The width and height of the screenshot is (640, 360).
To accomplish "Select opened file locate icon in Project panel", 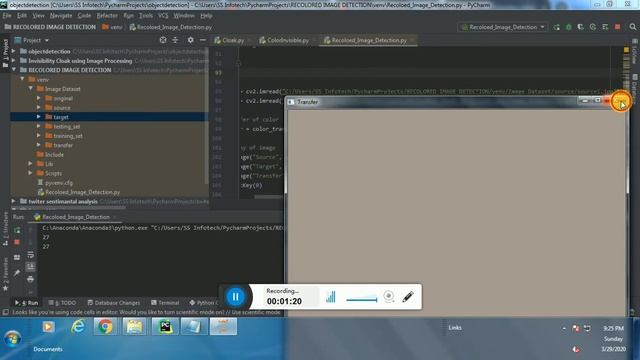I will pyautogui.click(x=163, y=40).
